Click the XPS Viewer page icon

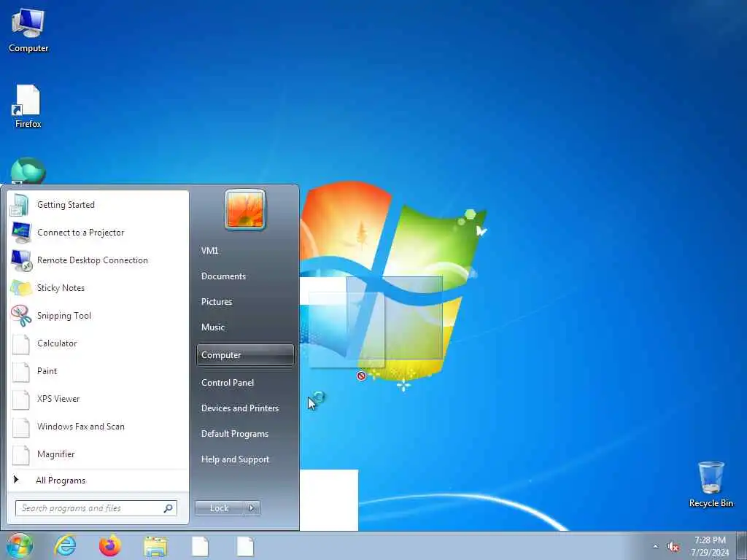coord(20,399)
